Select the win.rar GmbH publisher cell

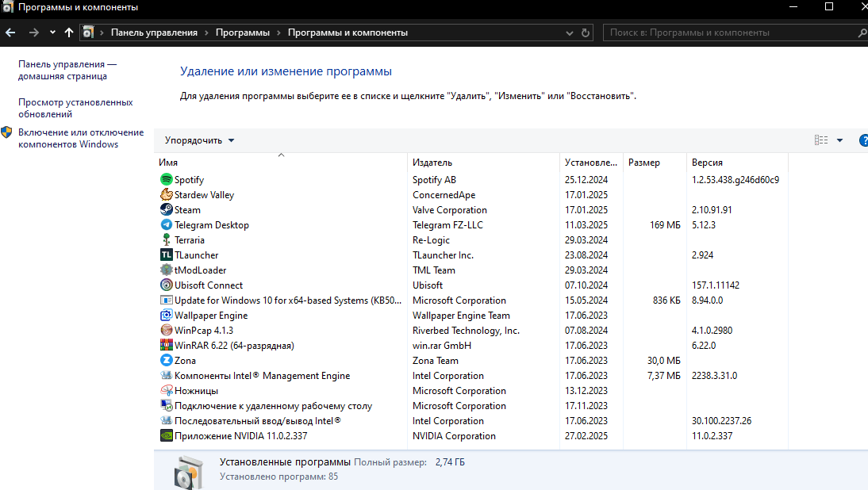pyautogui.click(x=442, y=345)
